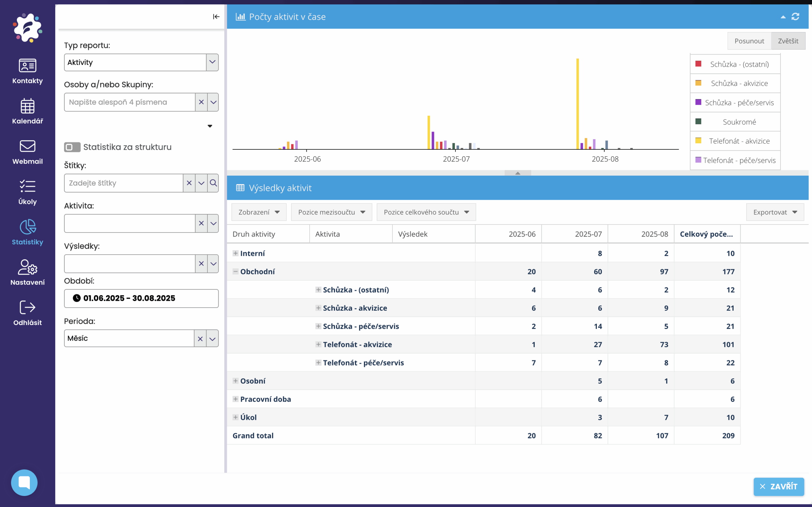
Task: Expand the Interní row
Action: pyautogui.click(x=235, y=253)
